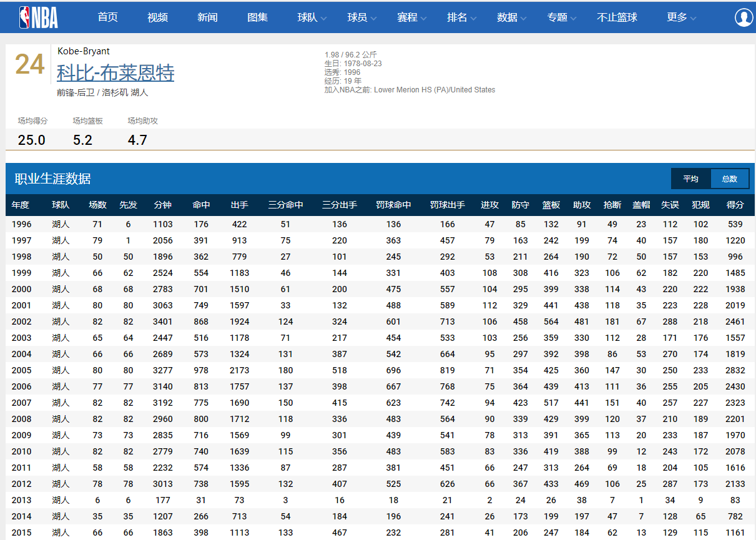Select minutes value 3401

click(163, 322)
